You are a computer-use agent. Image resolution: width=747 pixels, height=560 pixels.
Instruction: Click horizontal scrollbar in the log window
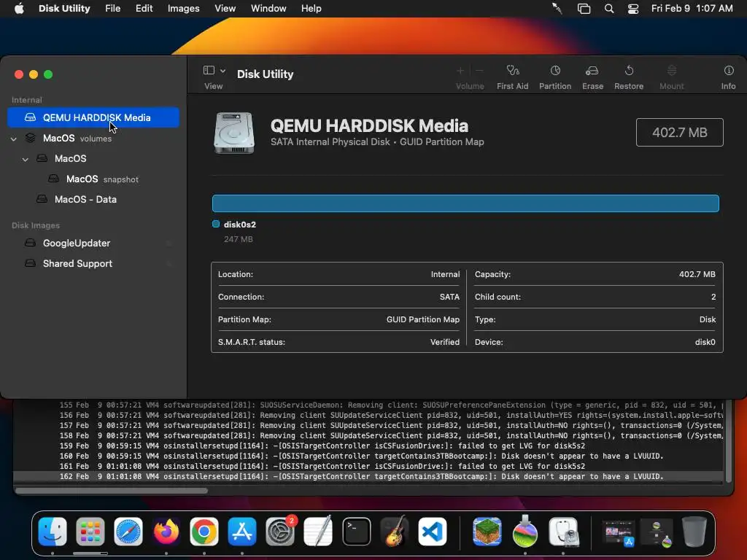(112, 491)
